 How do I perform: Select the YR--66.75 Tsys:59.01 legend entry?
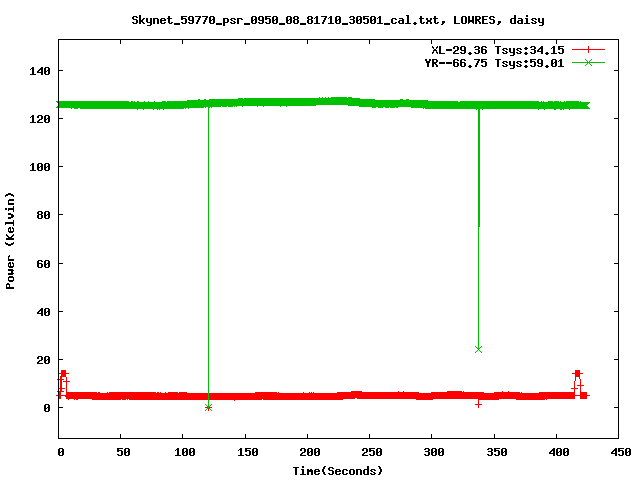click(494, 63)
